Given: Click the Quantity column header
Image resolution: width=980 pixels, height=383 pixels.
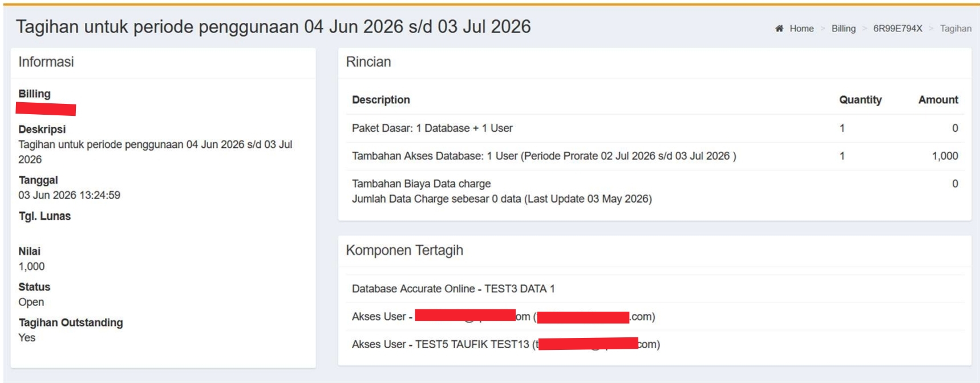Looking at the screenshot, I should (x=860, y=100).
